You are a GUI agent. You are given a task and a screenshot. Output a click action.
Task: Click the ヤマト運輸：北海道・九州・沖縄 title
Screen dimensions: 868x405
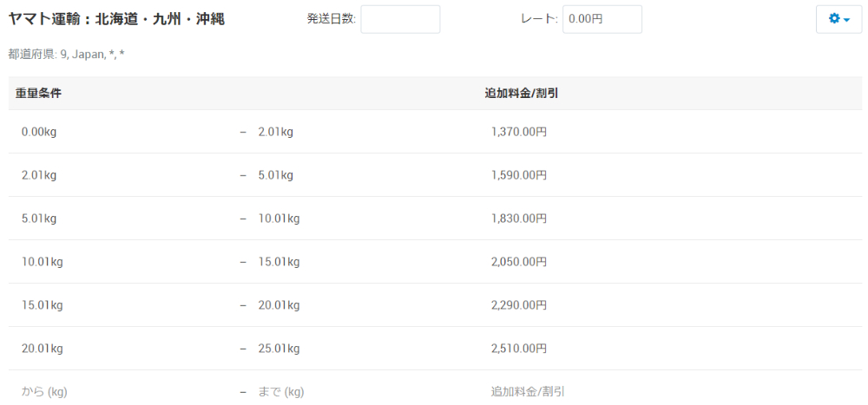click(x=116, y=19)
